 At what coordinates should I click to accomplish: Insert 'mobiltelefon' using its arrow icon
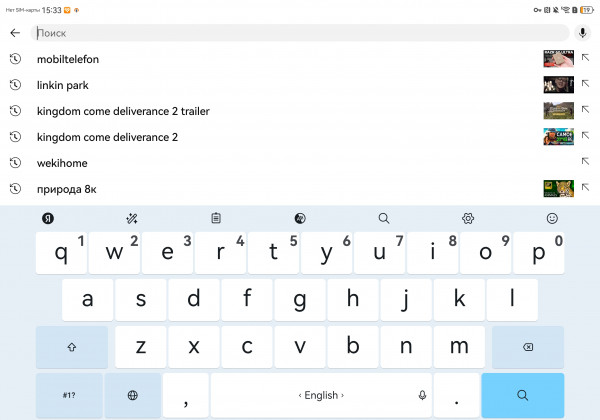(585, 58)
